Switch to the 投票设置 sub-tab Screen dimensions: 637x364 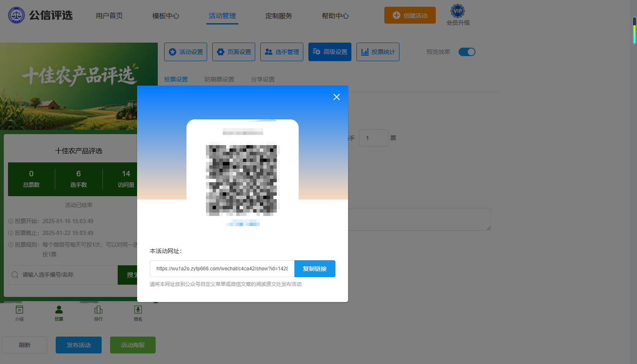point(176,79)
